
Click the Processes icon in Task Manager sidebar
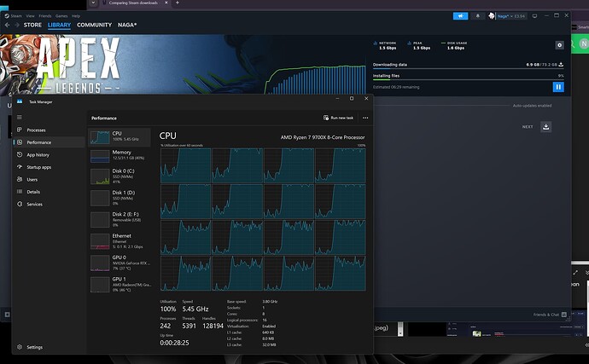20,130
